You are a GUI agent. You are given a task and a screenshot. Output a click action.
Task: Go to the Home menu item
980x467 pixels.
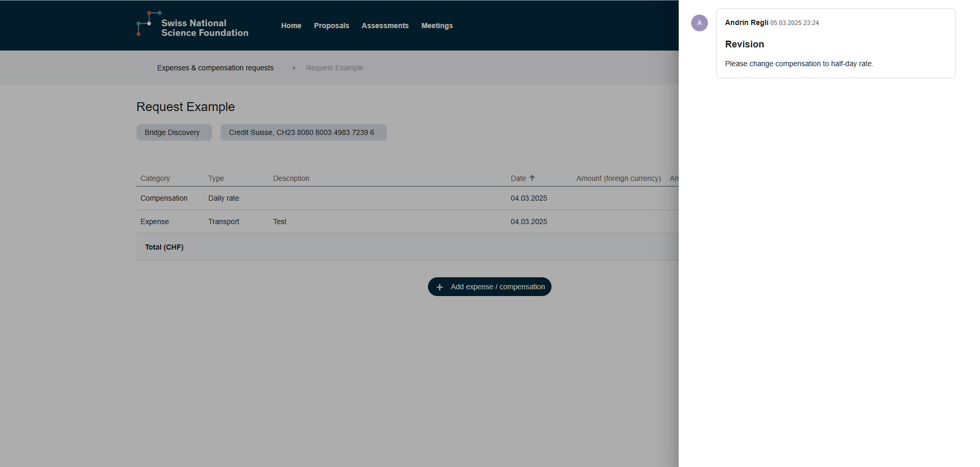pos(291,26)
